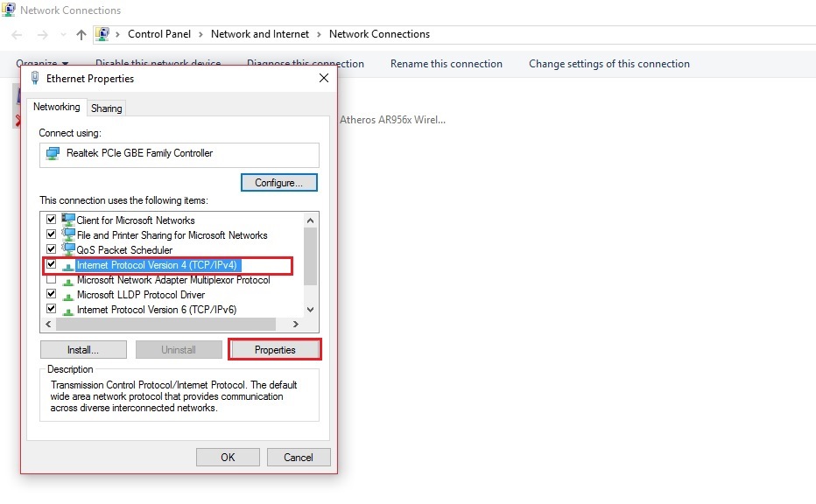Close the Ethernet Properties dialog
The image size is (816, 504).
coord(324,78)
